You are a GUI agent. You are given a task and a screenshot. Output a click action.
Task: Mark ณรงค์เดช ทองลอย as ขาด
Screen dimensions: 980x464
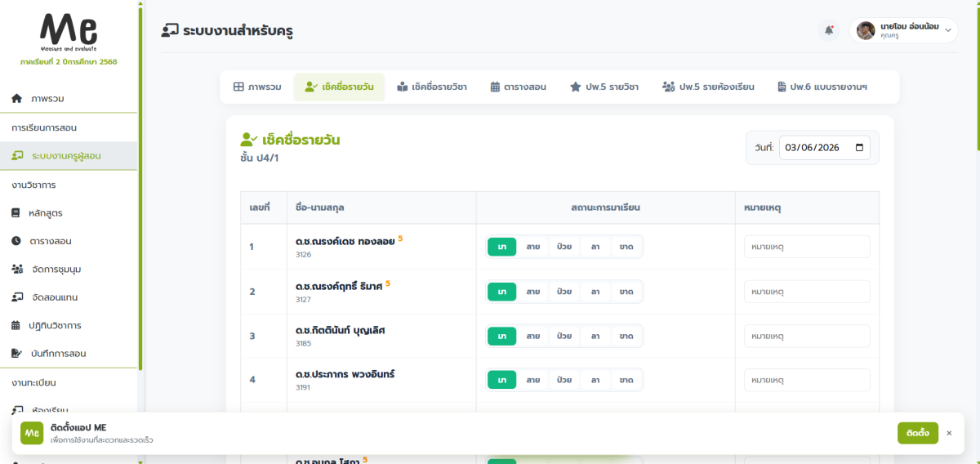click(x=626, y=247)
